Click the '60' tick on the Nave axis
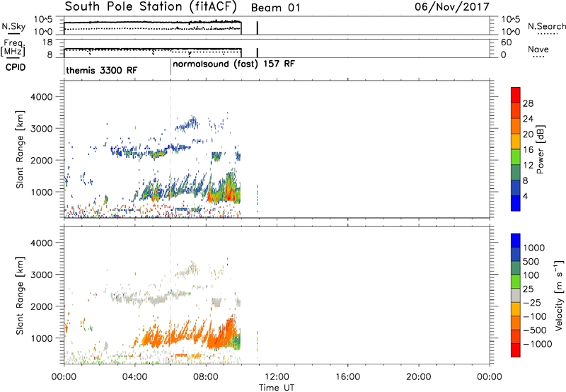 coord(506,42)
